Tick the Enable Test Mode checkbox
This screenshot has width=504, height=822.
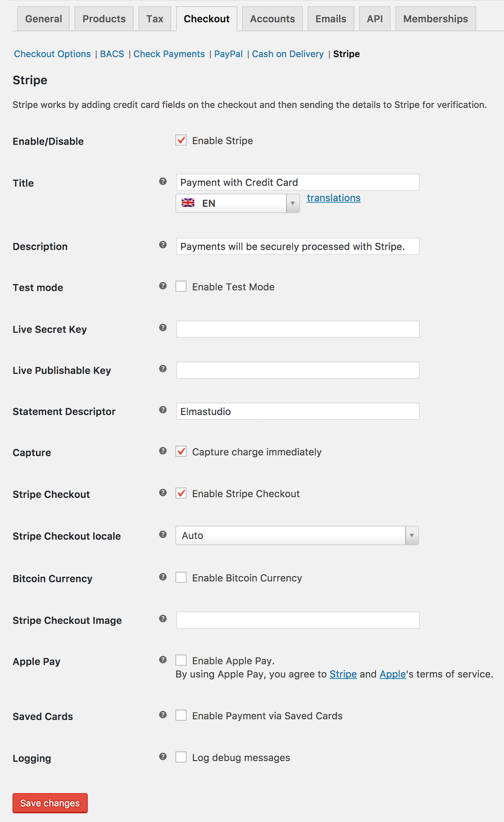[181, 286]
